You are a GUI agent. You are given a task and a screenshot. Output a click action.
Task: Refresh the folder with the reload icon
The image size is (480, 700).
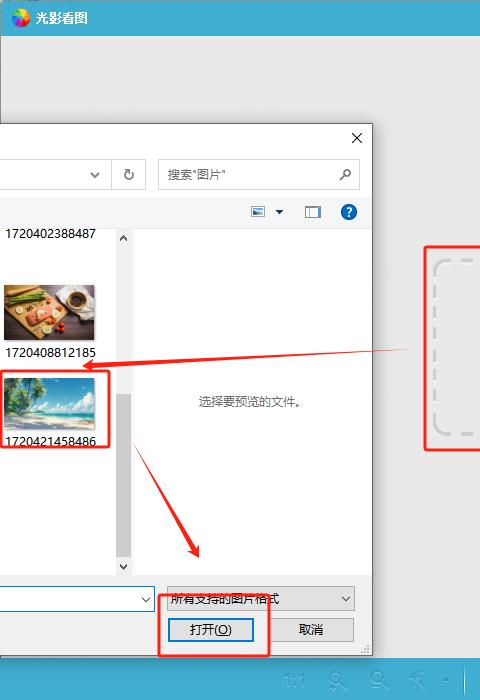(129, 174)
